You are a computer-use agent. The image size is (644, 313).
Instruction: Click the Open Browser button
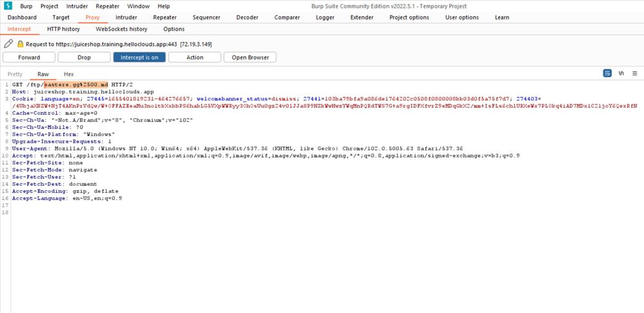pyautogui.click(x=250, y=57)
